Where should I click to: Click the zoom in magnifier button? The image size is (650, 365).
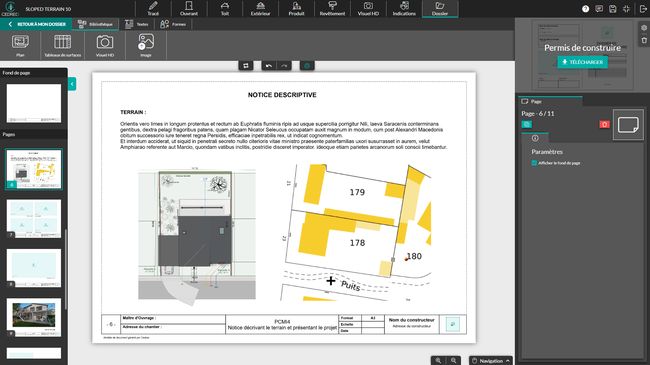point(438,360)
